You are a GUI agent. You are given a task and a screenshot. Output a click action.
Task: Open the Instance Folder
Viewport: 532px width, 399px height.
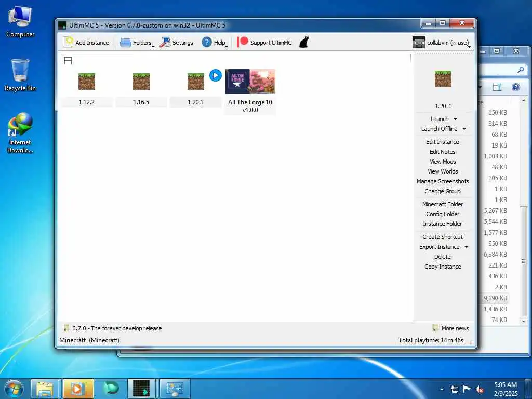tap(443, 223)
